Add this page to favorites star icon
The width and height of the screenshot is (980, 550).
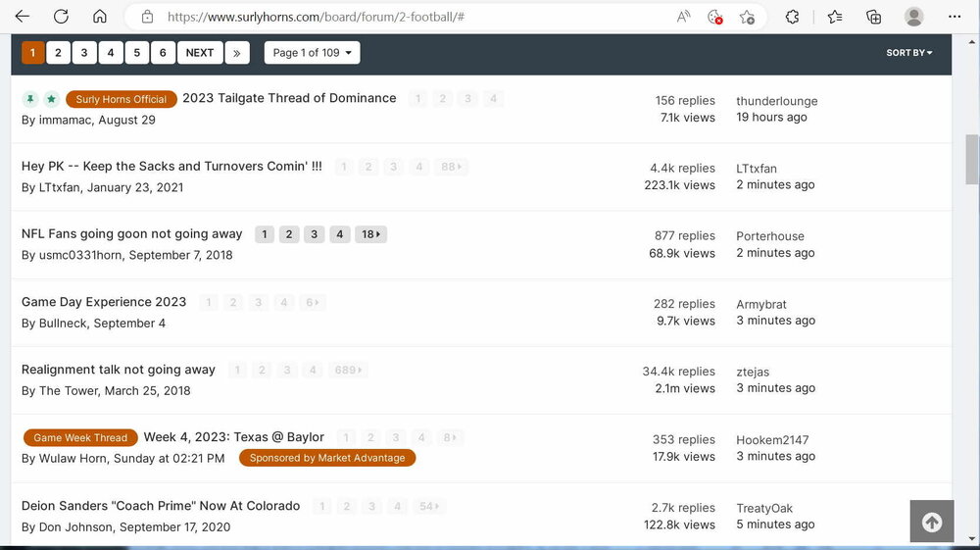[x=747, y=17]
